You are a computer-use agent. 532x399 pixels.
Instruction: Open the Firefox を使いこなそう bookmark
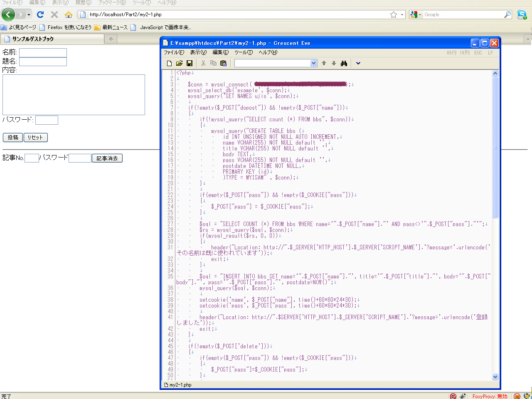pos(66,27)
